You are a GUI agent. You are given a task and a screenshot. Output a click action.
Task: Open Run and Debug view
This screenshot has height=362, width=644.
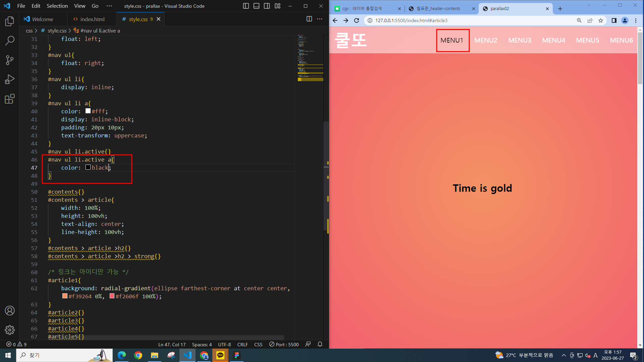pyautogui.click(x=10, y=79)
